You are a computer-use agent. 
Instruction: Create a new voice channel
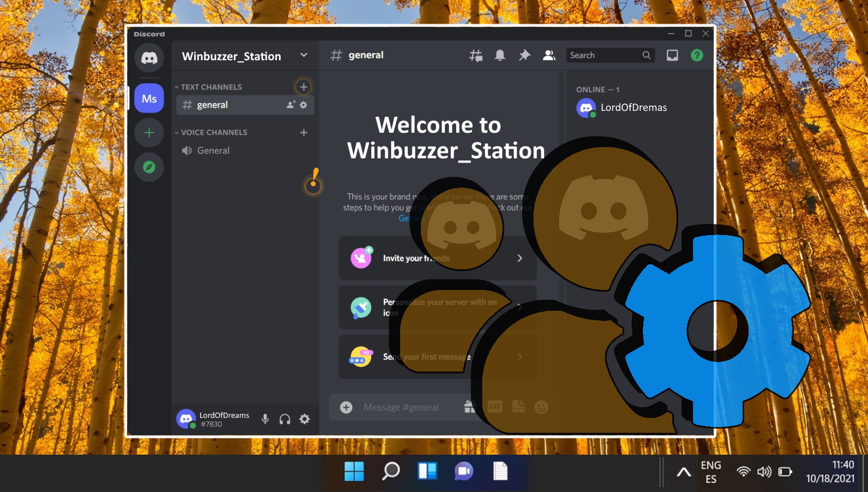coord(304,132)
